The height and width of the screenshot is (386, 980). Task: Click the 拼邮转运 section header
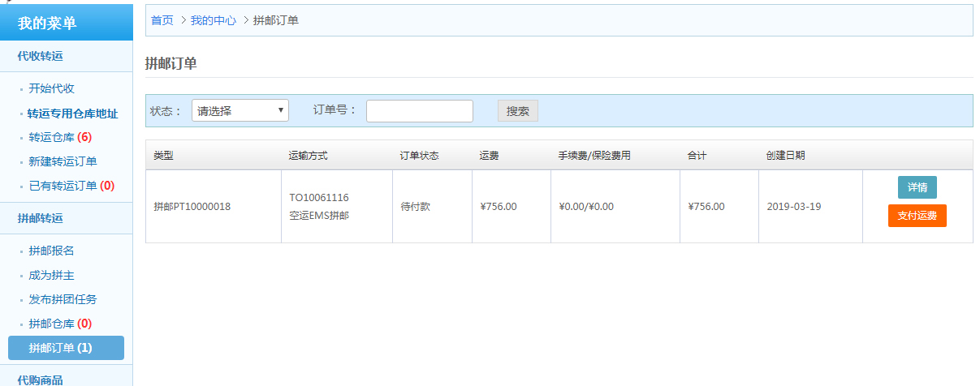pos(41,218)
